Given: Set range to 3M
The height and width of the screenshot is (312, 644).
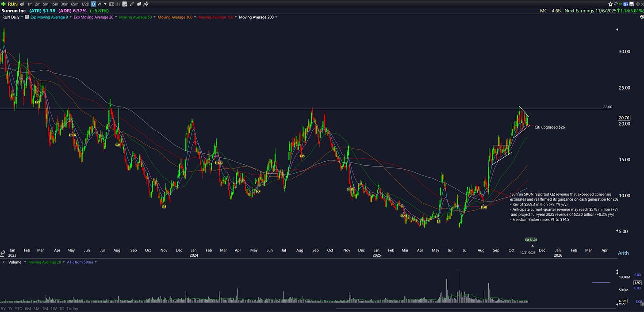Looking at the screenshot, I should tap(37, 308).
